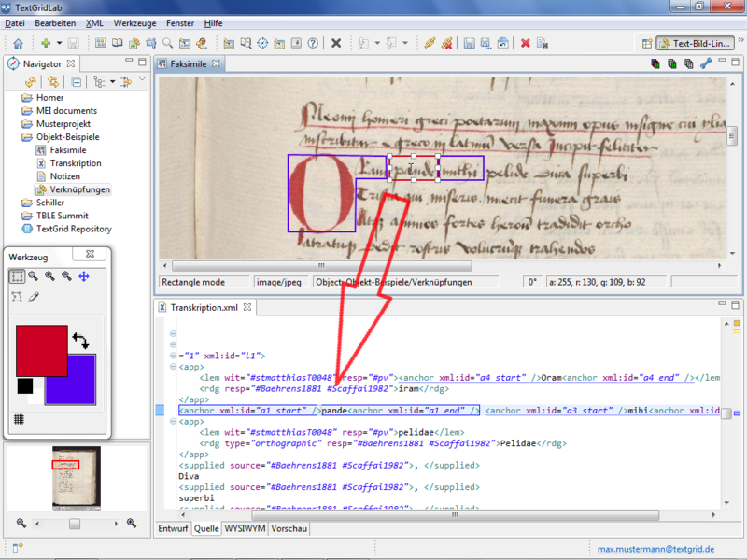Image resolution: width=747 pixels, height=560 pixels.
Task: Open the dropdown arrow beside the green plus
Action: pos(58,43)
